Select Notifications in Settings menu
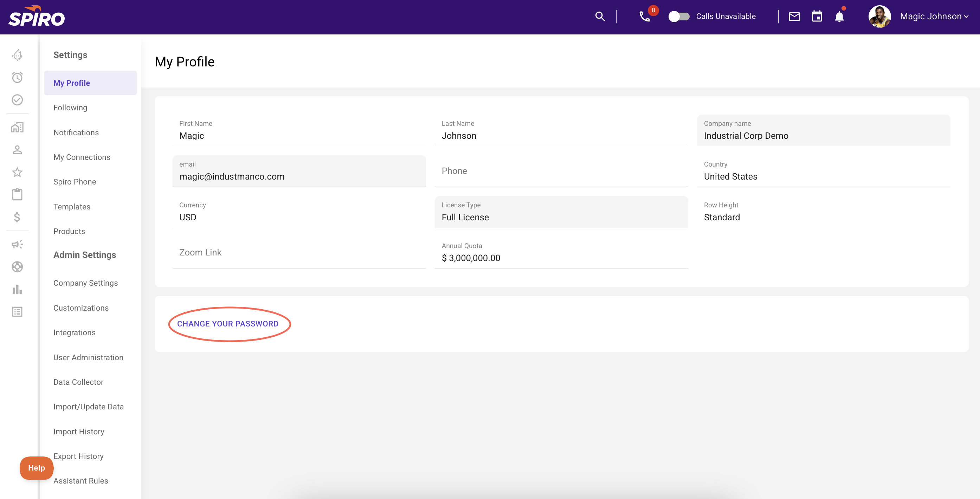Image resolution: width=980 pixels, height=499 pixels. point(76,132)
